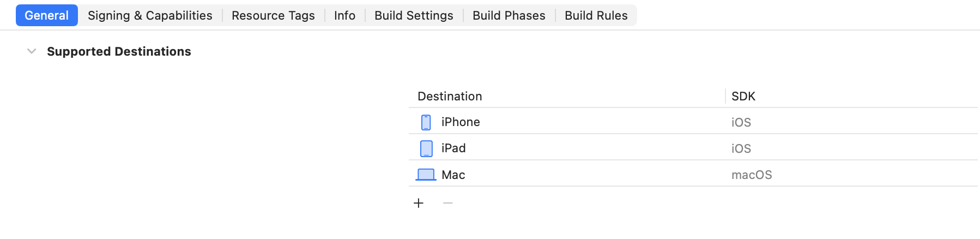Click the Destination column header
Screen dimensions: 980x239
pyautogui.click(x=450, y=97)
